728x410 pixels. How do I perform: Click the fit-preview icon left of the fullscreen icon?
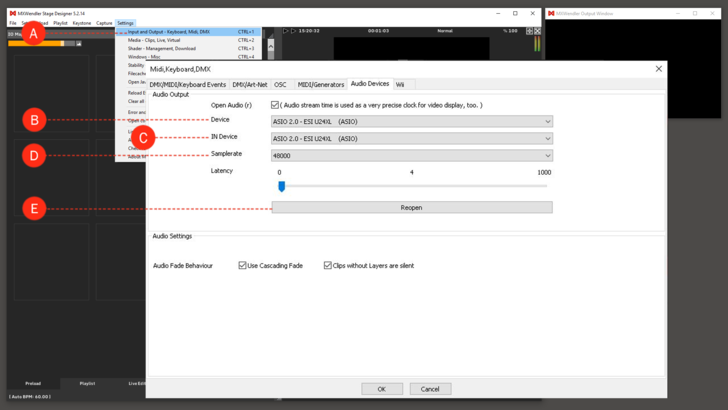(x=529, y=31)
